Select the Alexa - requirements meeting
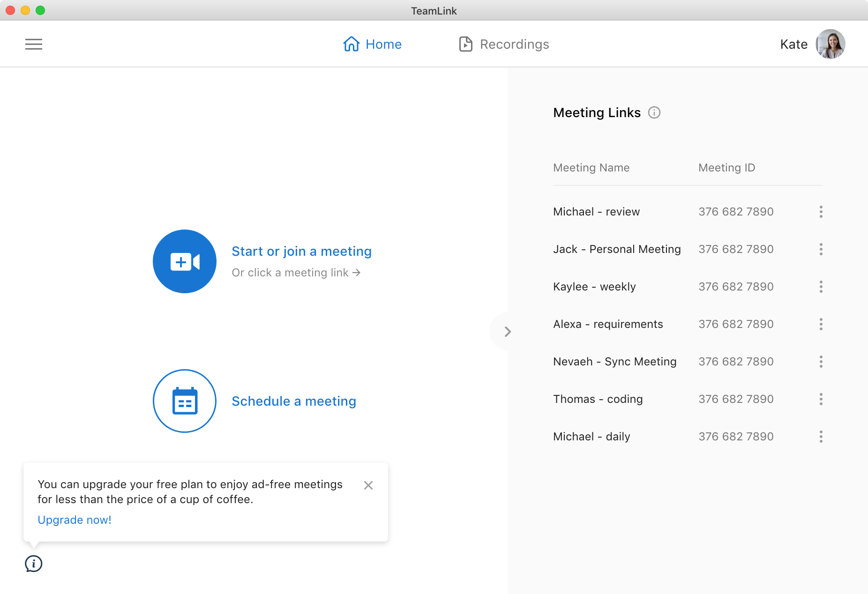Screen dimensions: 868x594 [608, 324]
